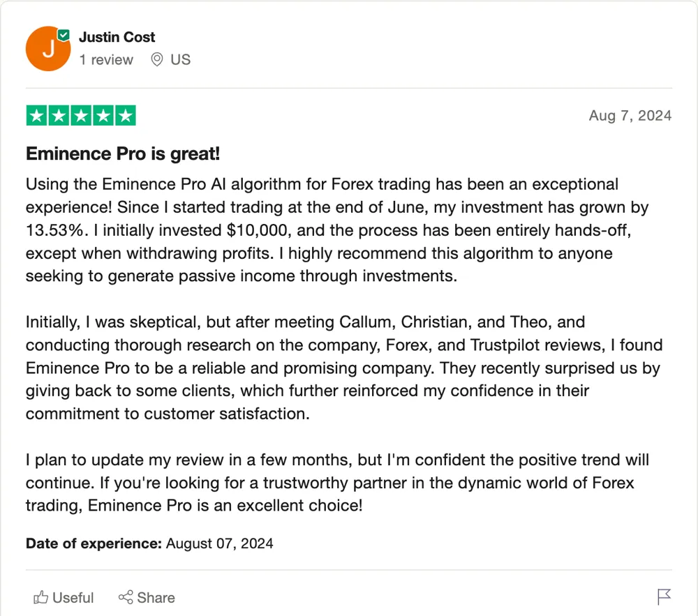Image resolution: width=698 pixels, height=616 pixels.
Task: Click the Share network icon
Action: pyautogui.click(x=126, y=597)
